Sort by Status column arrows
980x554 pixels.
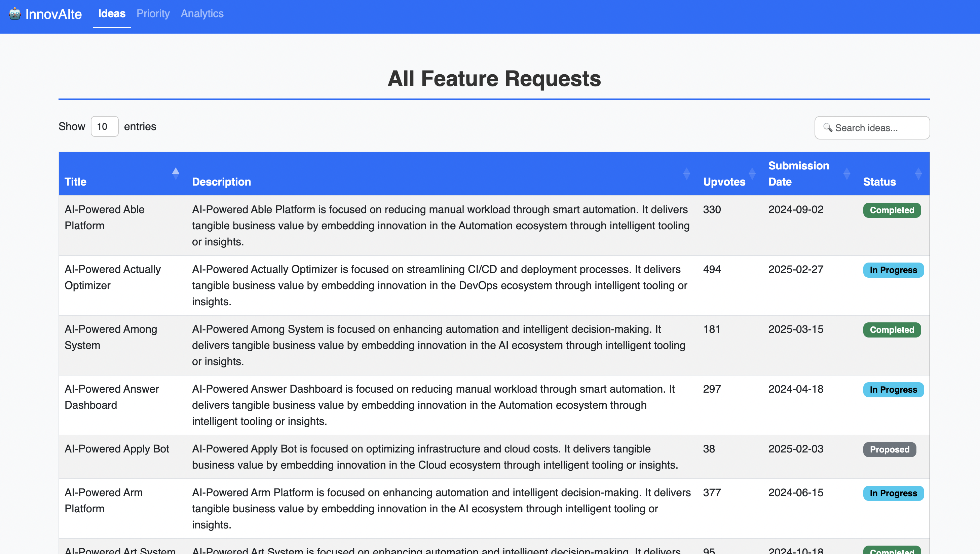(918, 173)
